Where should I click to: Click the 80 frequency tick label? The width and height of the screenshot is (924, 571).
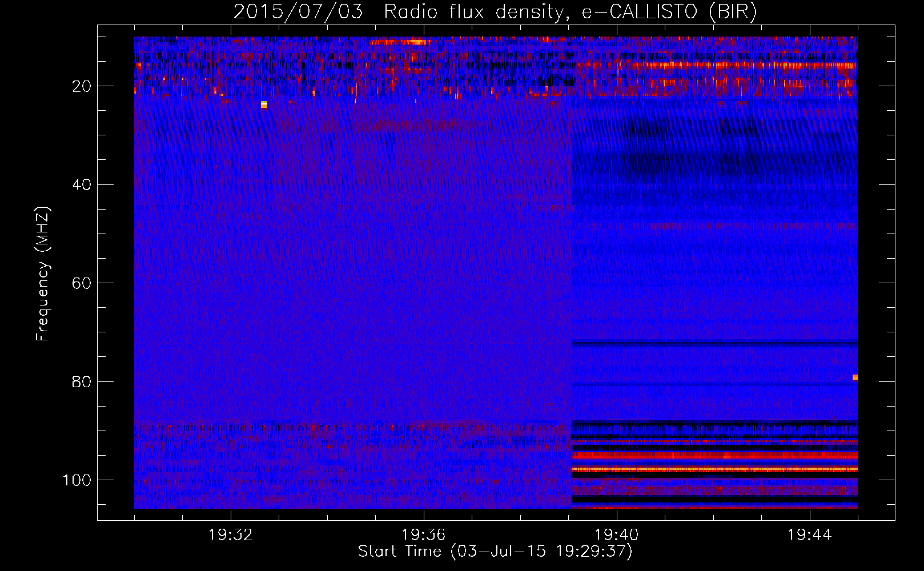coord(82,381)
